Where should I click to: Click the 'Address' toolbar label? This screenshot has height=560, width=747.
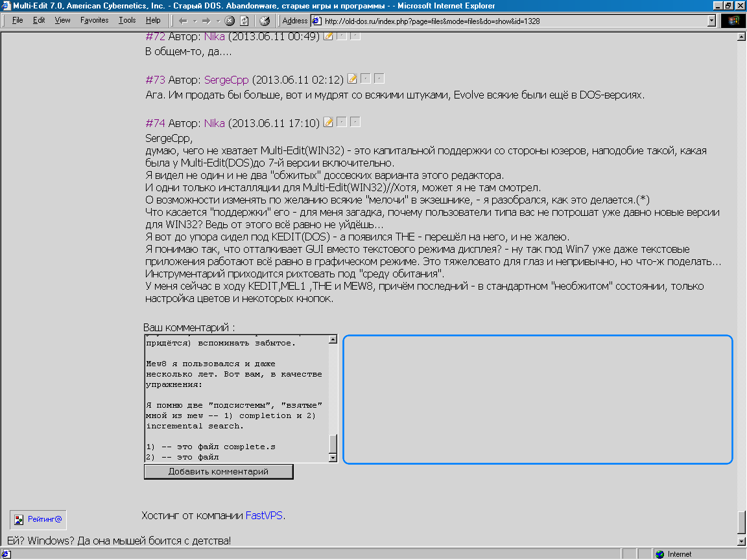coord(295,21)
